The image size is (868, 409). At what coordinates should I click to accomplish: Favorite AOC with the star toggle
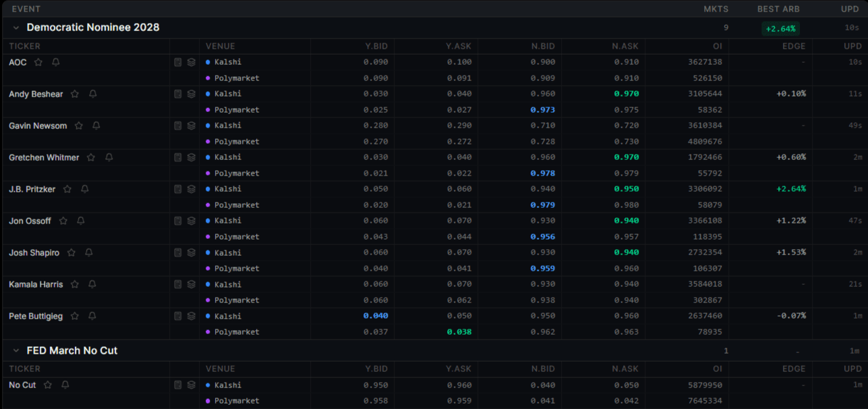click(38, 62)
